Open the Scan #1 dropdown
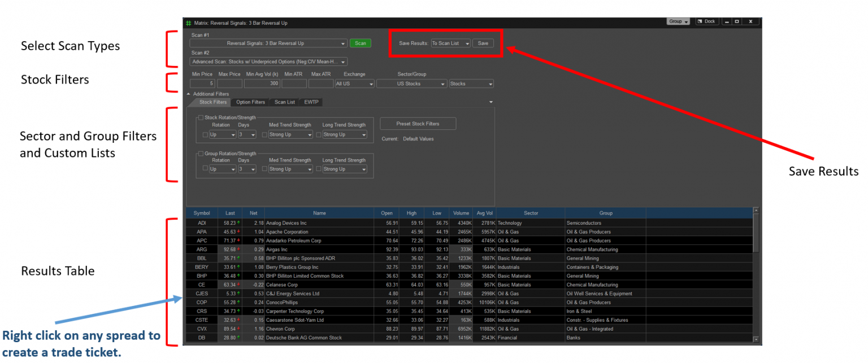This screenshot has width=868, height=363. 268,43
